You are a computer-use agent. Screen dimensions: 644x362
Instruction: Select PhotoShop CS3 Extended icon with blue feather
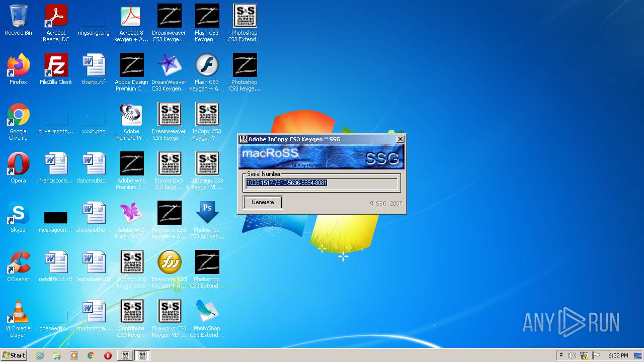tap(207, 319)
